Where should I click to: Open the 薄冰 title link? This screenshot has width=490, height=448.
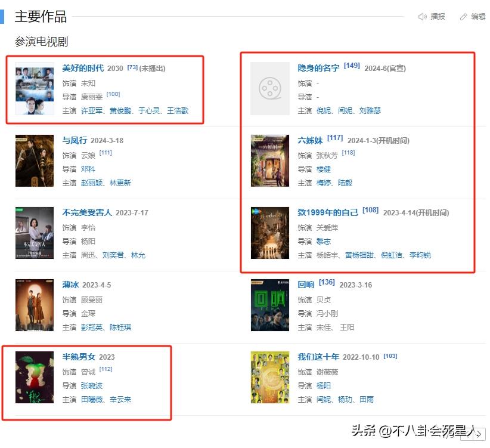(x=70, y=285)
